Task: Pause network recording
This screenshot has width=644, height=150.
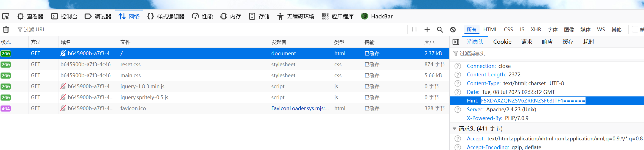Action: click(414, 29)
